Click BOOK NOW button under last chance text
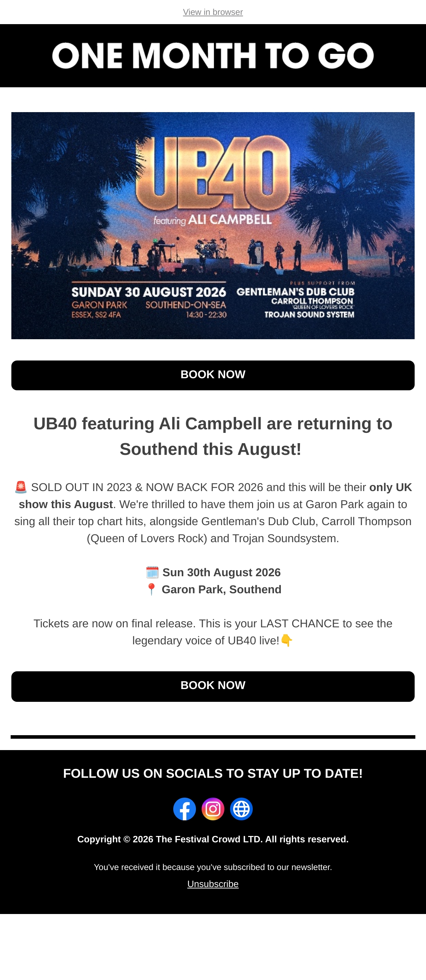 click(x=213, y=686)
